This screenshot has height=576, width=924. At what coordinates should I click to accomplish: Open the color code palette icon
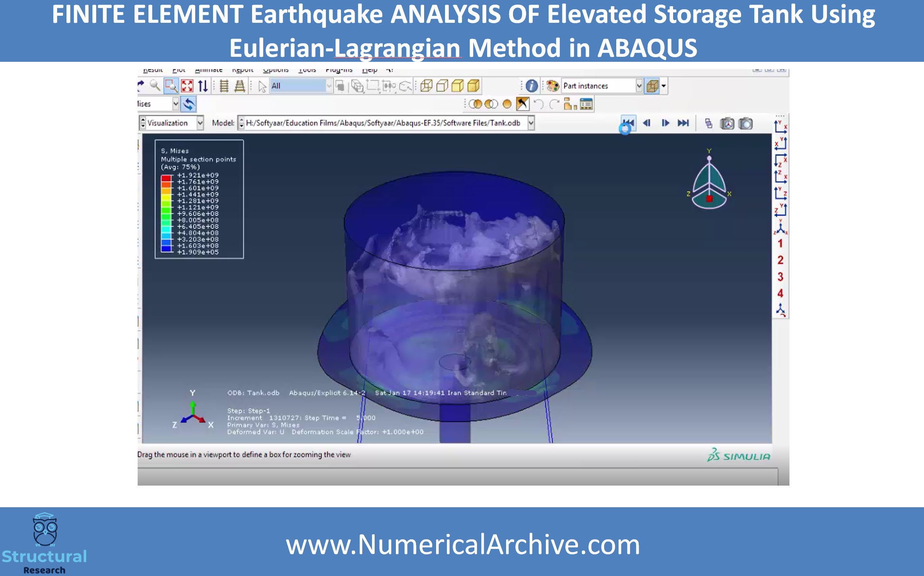[553, 85]
